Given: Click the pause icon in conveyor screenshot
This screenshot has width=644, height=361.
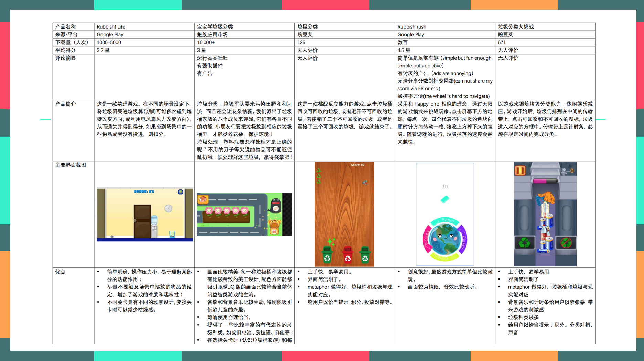Looking at the screenshot, I should coord(520,171).
